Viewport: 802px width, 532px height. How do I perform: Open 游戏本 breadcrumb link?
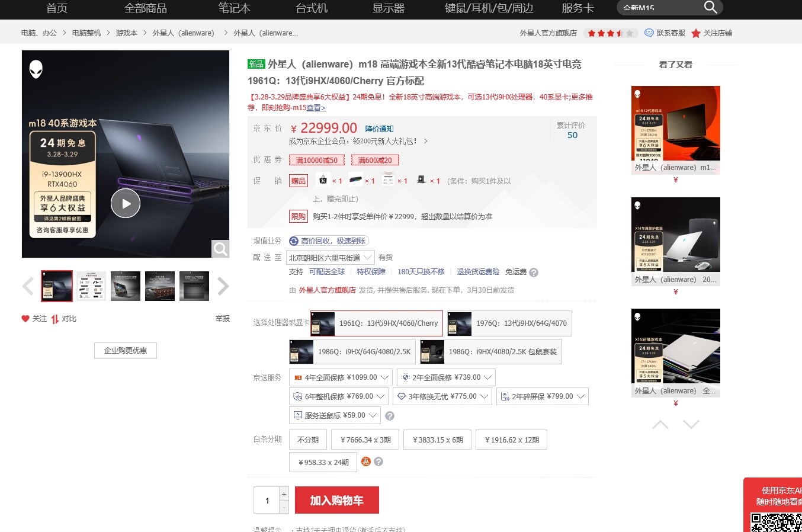[127, 33]
